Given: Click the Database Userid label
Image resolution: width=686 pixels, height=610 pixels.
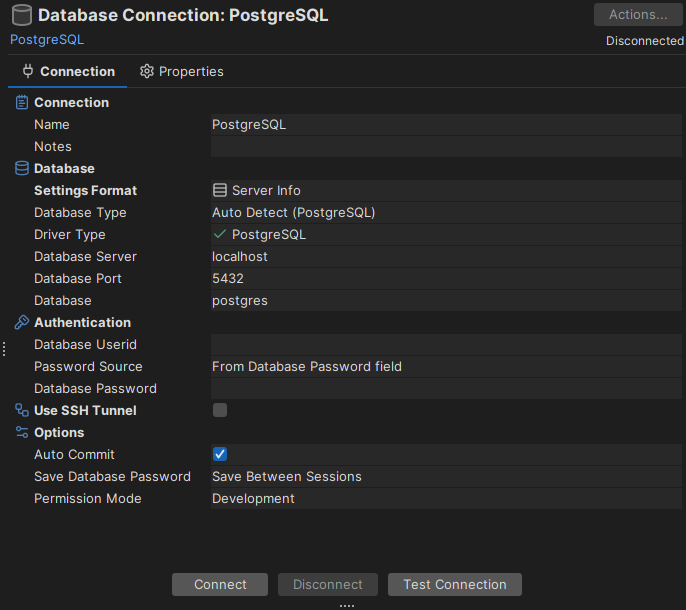Looking at the screenshot, I should point(85,345).
